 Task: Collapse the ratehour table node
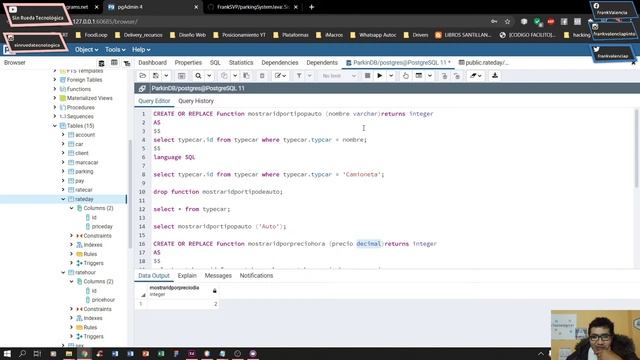coord(63,272)
